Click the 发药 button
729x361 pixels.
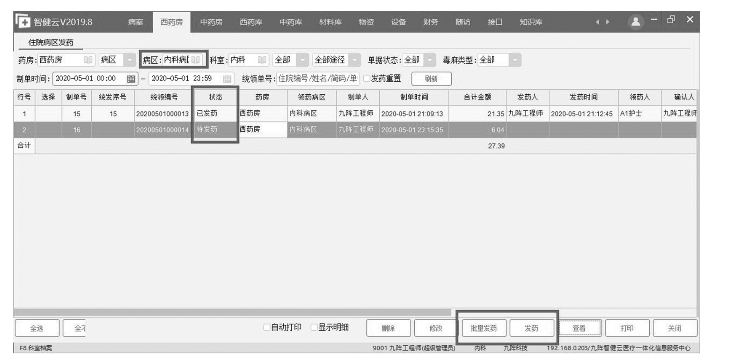tap(531, 328)
